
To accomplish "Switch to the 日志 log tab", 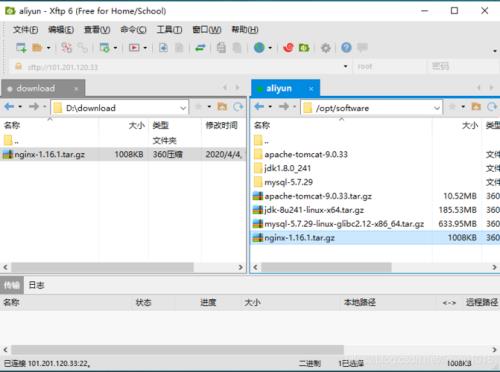I will pyautogui.click(x=36, y=285).
